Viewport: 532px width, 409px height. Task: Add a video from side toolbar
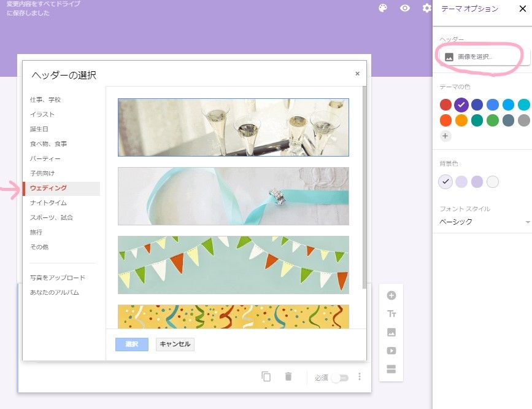(x=391, y=351)
